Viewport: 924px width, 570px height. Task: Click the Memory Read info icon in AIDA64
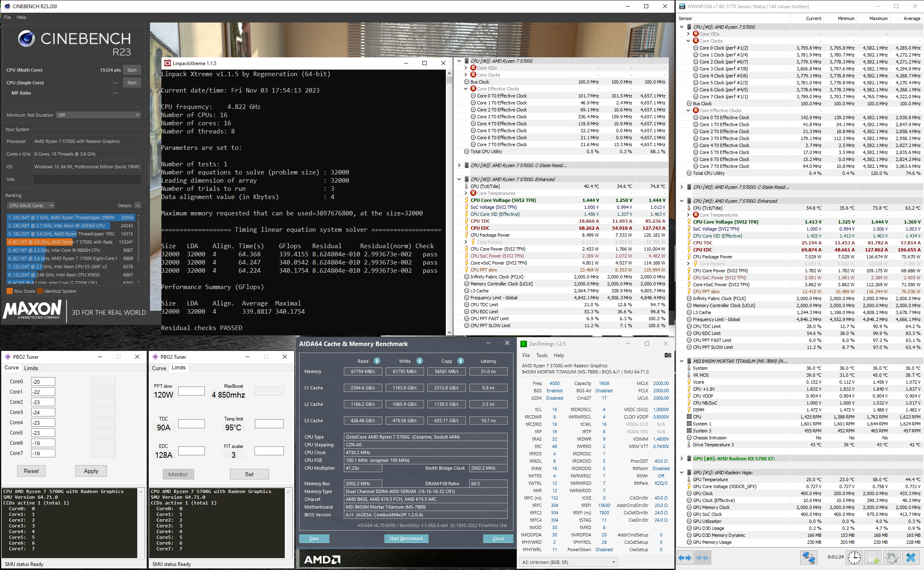pyautogui.click(x=377, y=361)
